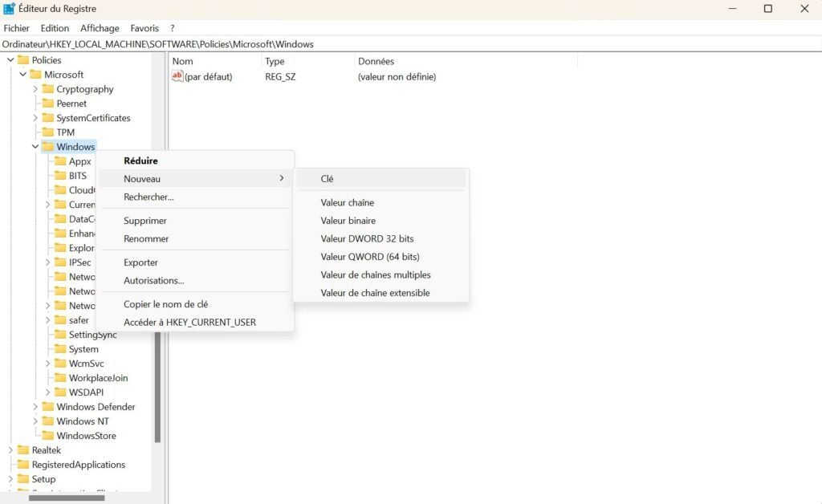Open the Nouveau submenu entry
Viewport: 822px width, 504px height.
[x=194, y=179]
